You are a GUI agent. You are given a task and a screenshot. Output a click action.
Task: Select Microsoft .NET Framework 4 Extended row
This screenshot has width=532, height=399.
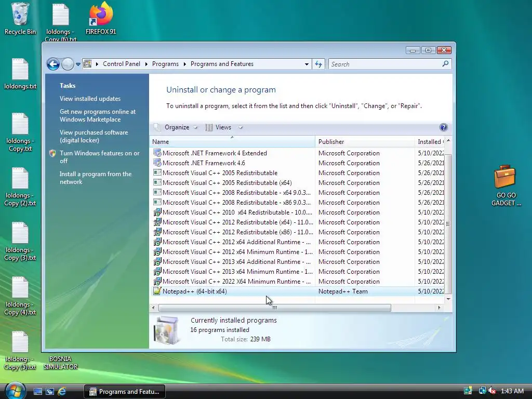(297, 153)
